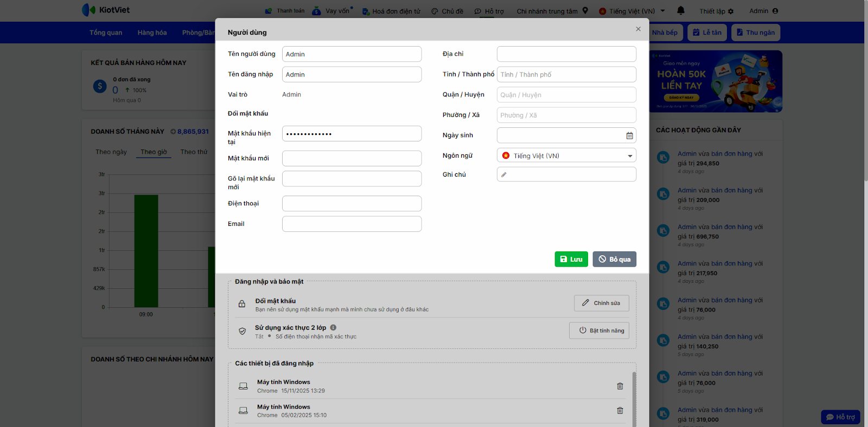868x427 pixels.
Task: Click the Bỏ qua cancel button
Action: [x=614, y=260]
